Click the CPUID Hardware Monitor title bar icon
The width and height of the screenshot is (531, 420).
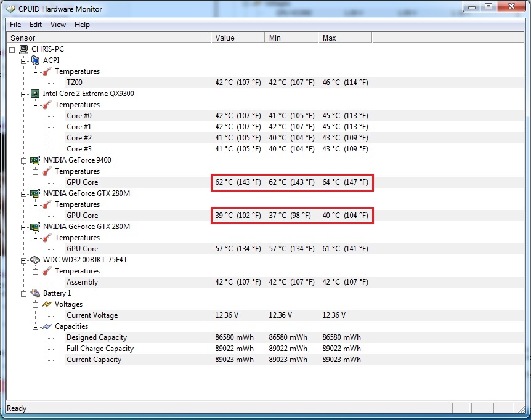(11, 9)
